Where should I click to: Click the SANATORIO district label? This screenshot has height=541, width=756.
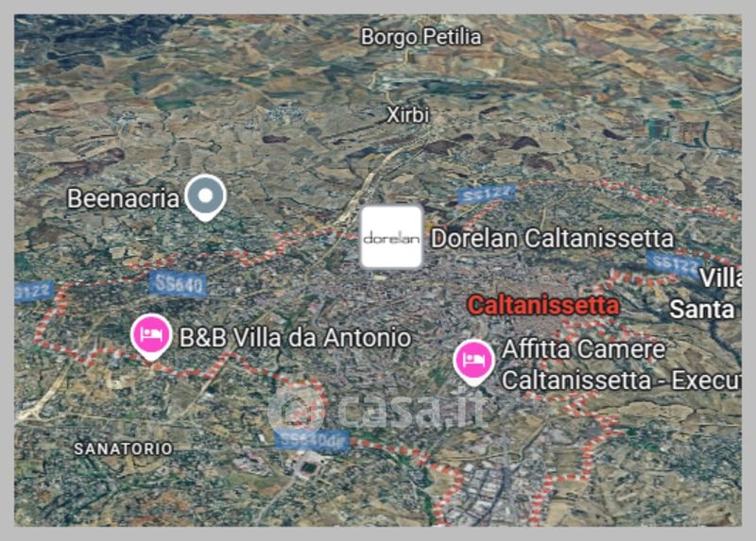tap(124, 449)
